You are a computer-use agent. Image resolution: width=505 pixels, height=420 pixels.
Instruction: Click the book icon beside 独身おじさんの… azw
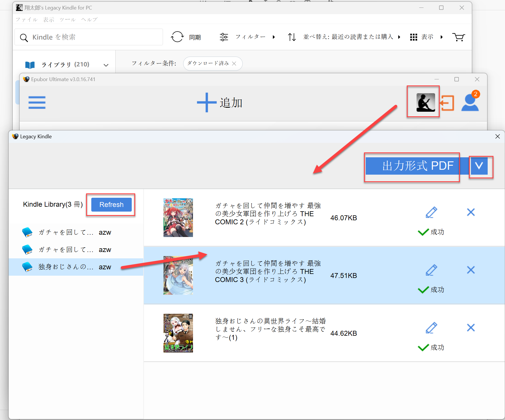pyautogui.click(x=27, y=267)
